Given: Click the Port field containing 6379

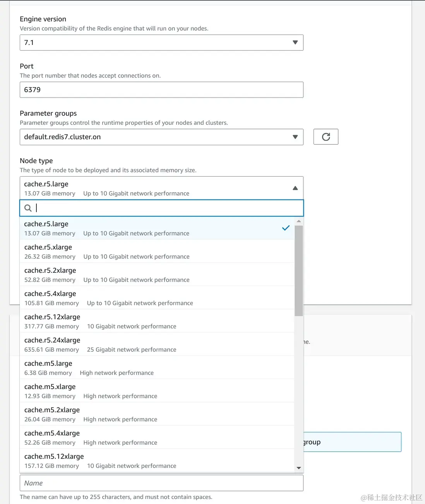Looking at the screenshot, I should point(161,90).
